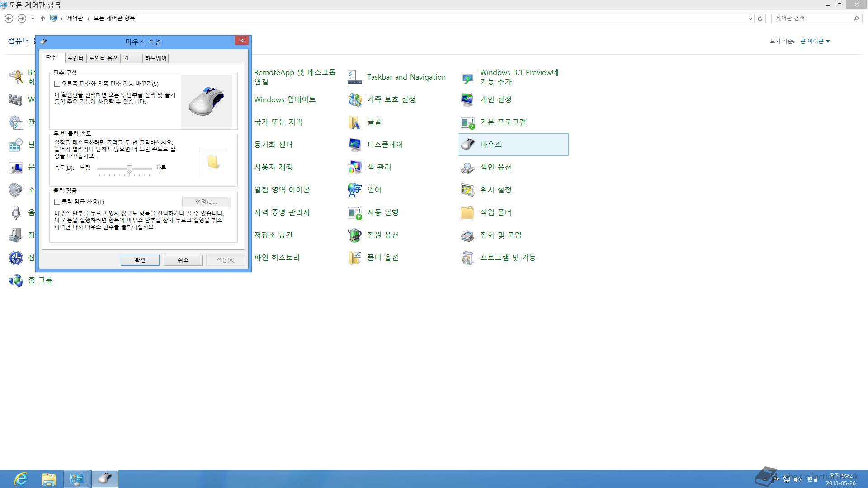868x488 pixels.
Task: Launch Internet Explorer from the taskbar
Action: [x=21, y=479]
